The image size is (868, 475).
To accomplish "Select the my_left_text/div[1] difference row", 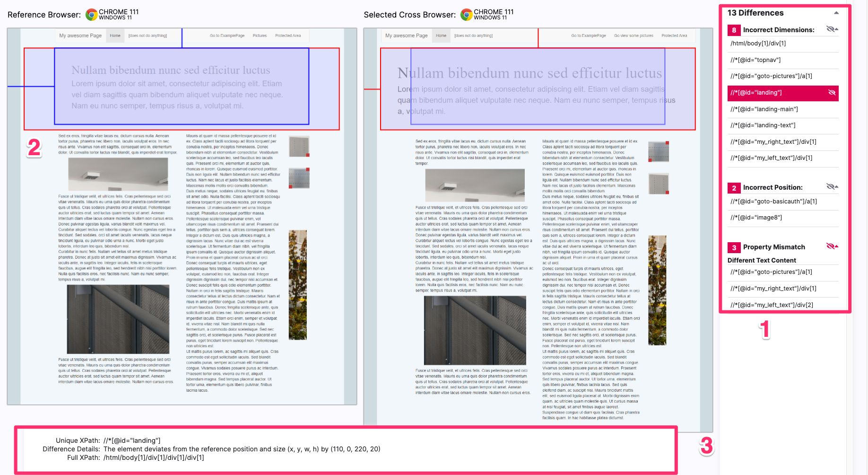I will 783,158.
